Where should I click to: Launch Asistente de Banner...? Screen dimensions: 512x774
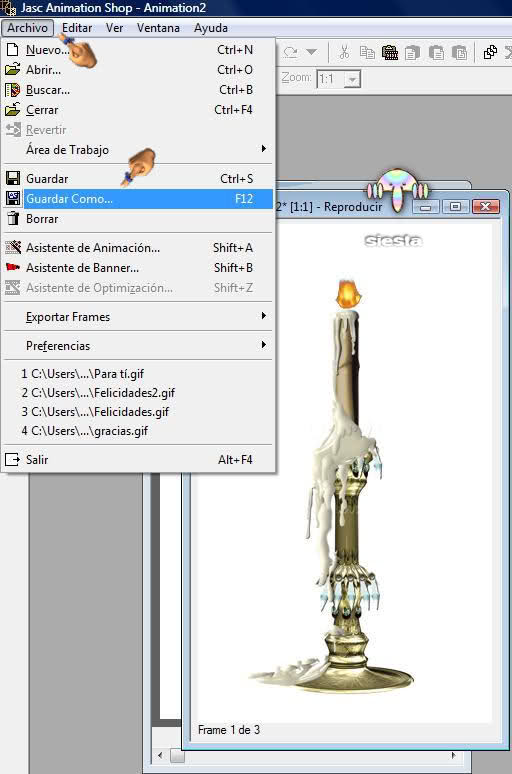point(138,268)
